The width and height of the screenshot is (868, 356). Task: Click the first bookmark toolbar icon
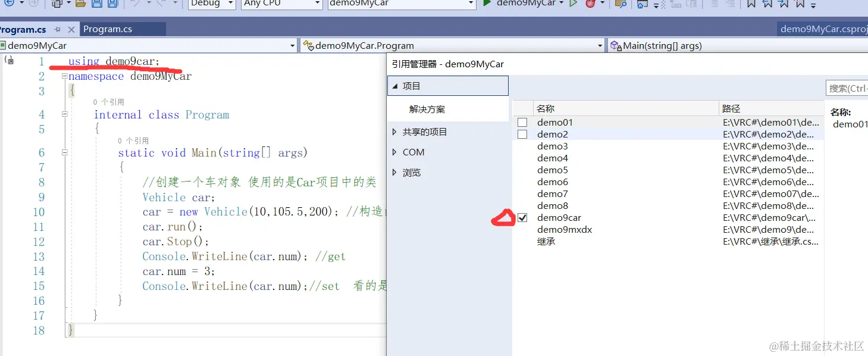tap(751, 3)
